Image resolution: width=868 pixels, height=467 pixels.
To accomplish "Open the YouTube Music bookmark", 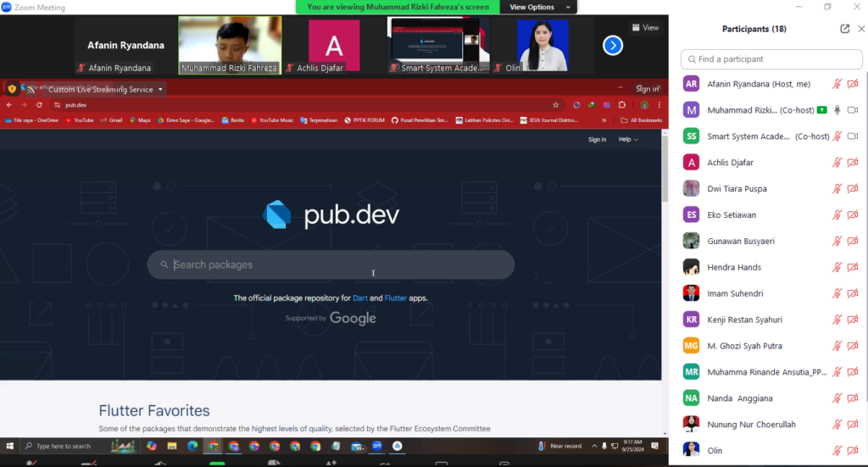I will coord(272,120).
